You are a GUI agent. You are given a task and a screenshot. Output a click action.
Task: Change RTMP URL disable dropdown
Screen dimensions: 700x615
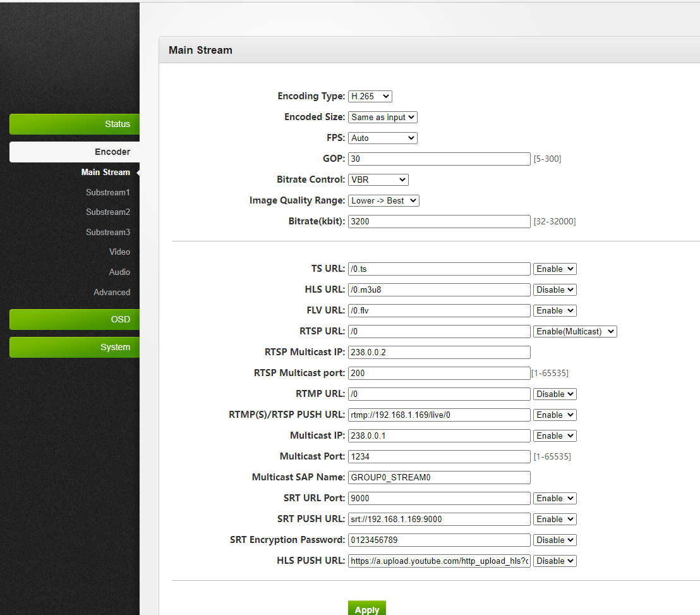(x=555, y=394)
